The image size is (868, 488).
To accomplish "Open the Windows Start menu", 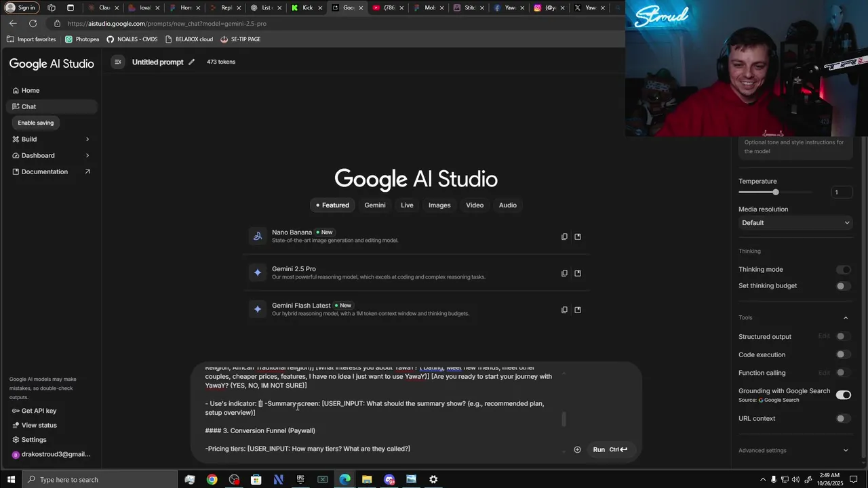I will 11,480.
